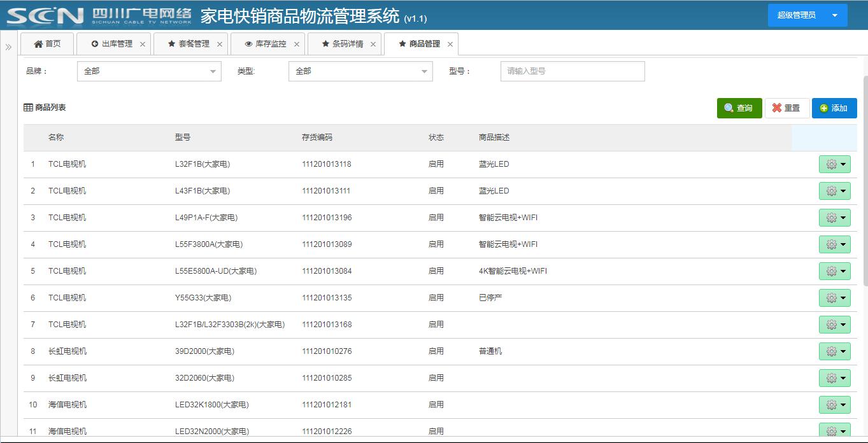Switch to the 首页 home tab
This screenshot has height=443, width=868.
pyautogui.click(x=47, y=44)
